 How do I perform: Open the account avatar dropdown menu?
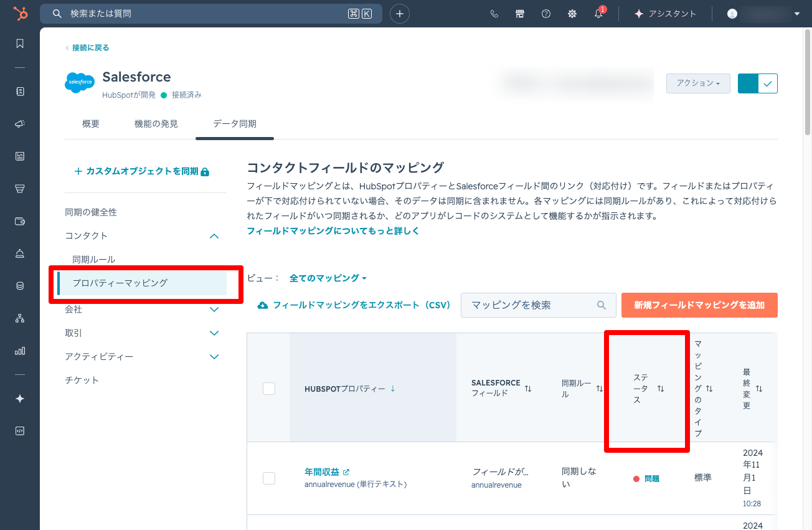click(764, 14)
